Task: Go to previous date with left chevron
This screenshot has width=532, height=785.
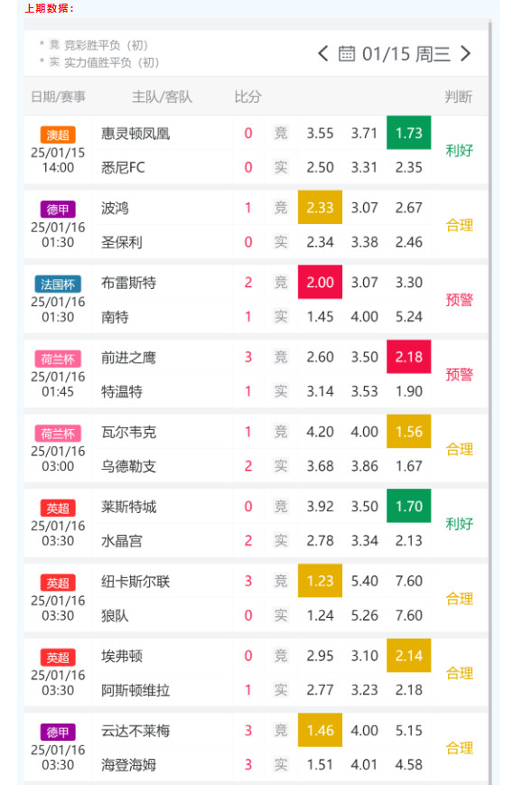Action: [x=323, y=53]
